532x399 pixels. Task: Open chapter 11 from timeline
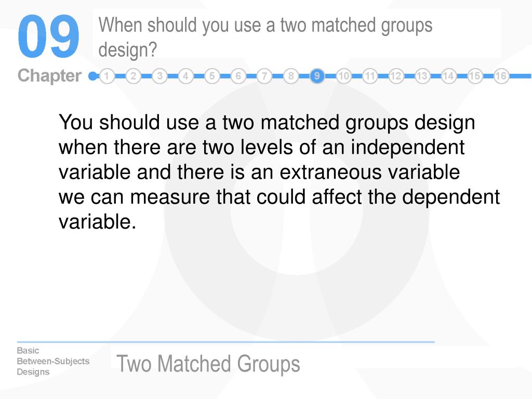point(369,76)
